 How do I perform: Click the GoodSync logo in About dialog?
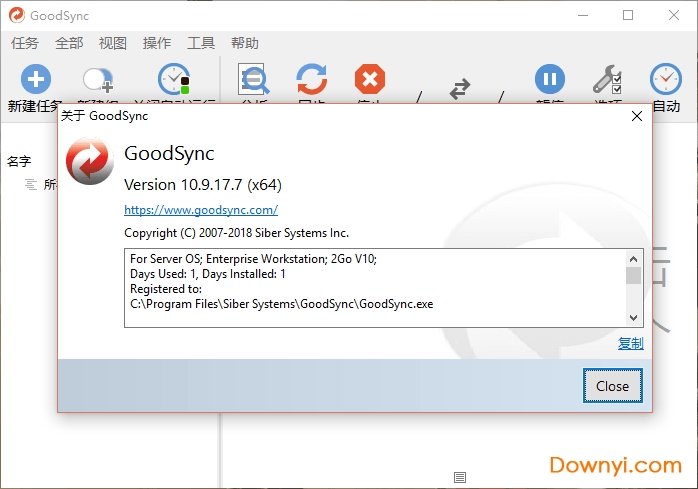pyautogui.click(x=89, y=161)
